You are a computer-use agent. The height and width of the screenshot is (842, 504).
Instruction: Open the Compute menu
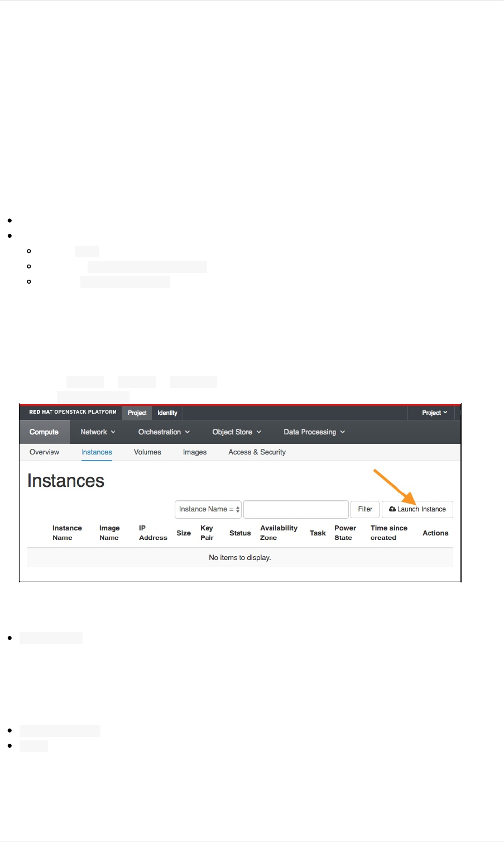(44, 432)
